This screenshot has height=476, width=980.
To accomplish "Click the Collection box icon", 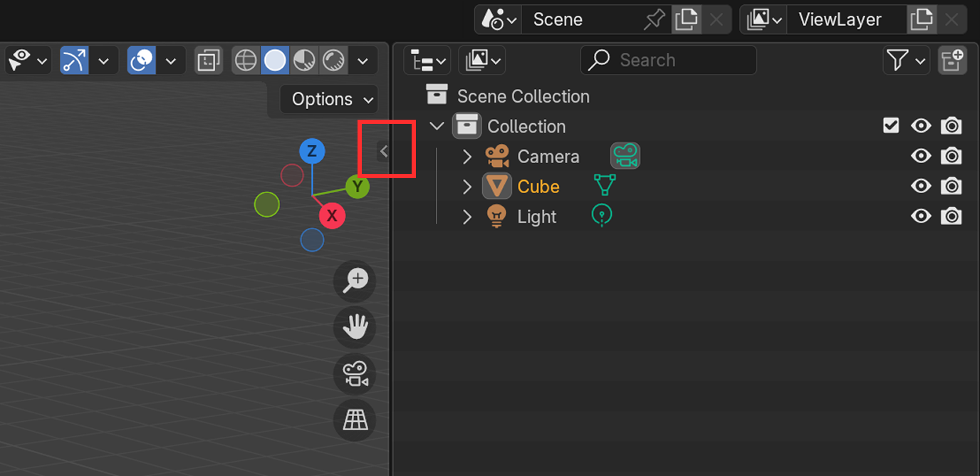I will (466, 127).
